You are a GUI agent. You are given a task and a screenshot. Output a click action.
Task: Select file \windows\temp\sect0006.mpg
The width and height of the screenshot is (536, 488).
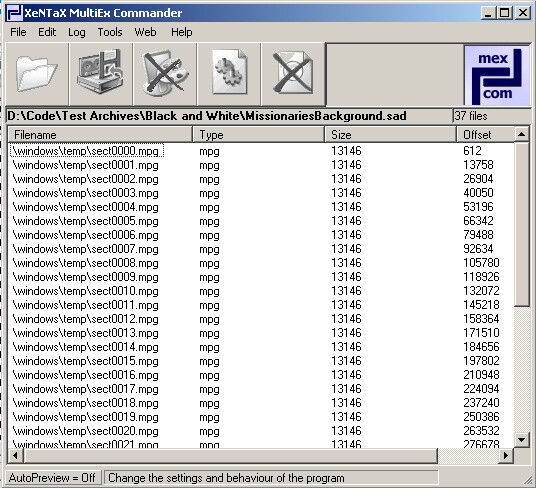[86, 235]
